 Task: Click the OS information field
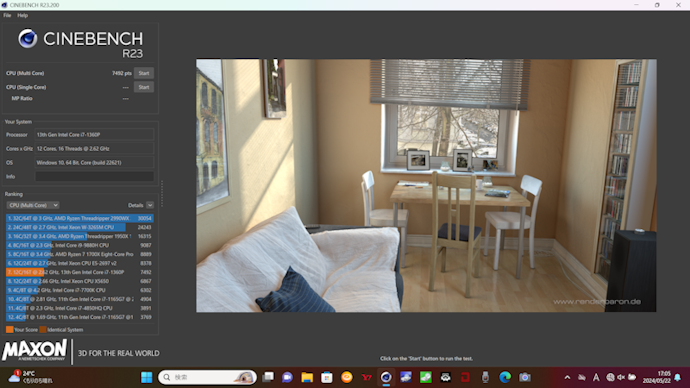(94, 163)
